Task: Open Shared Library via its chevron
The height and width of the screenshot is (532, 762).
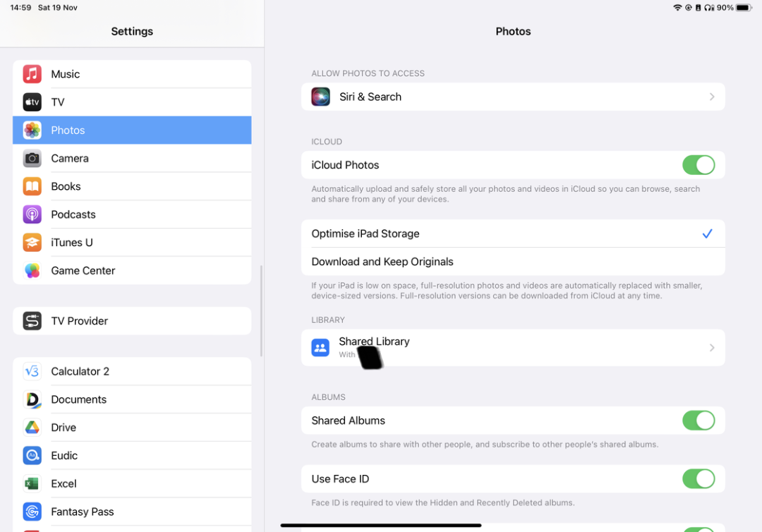Action: [712, 348]
